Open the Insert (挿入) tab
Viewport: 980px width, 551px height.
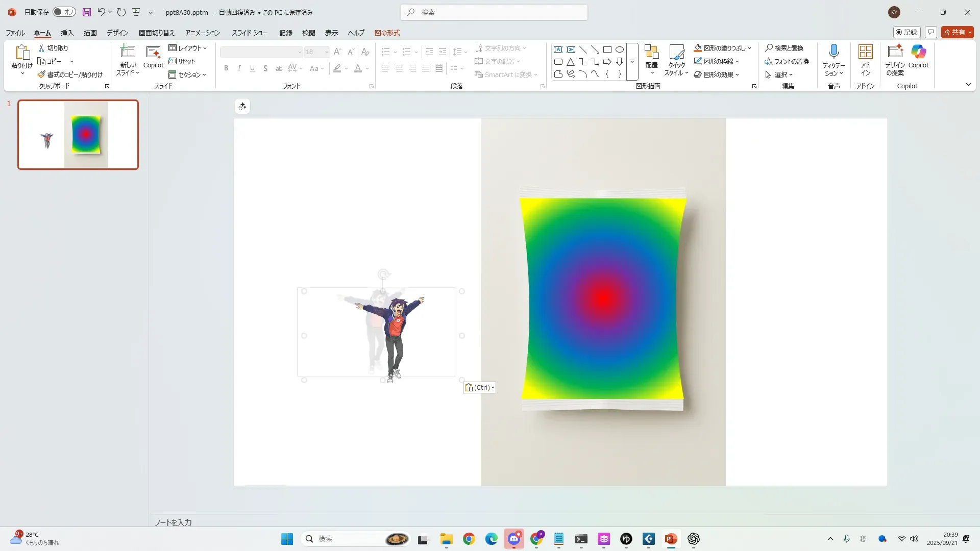pyautogui.click(x=67, y=33)
